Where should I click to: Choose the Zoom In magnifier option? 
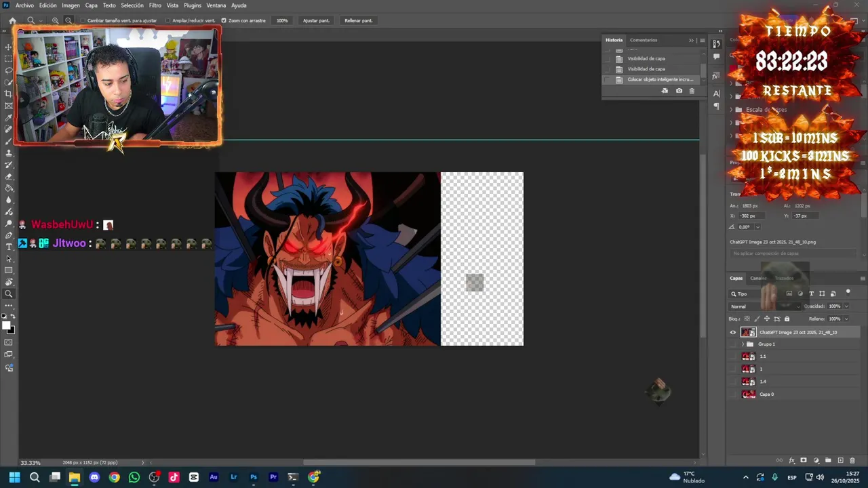(56, 20)
